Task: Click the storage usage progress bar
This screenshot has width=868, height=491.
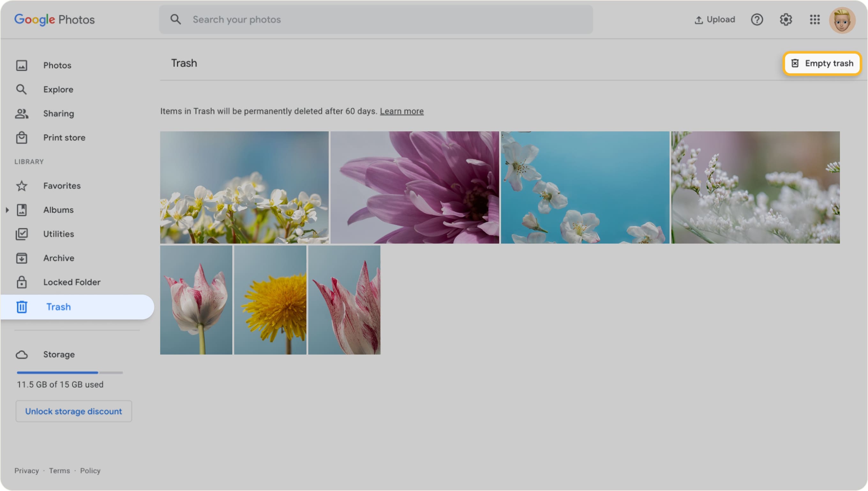Action: click(x=69, y=372)
